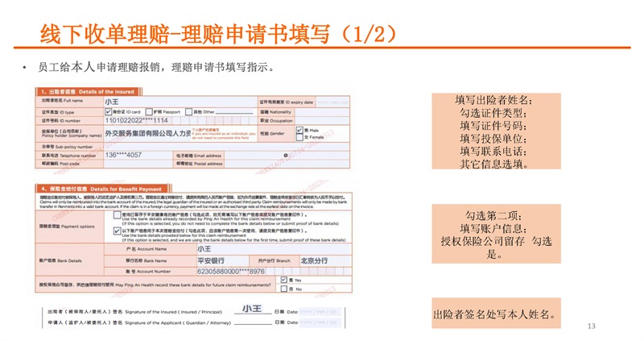Image resolution: width=644 pixels, height=341 pixels.
Task: Tick the first payment option checkbox
Action: [x=117, y=214]
